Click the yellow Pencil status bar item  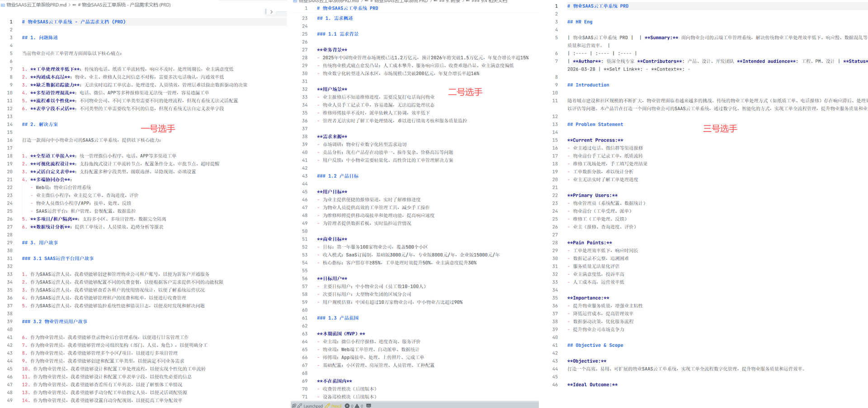pos(334,406)
